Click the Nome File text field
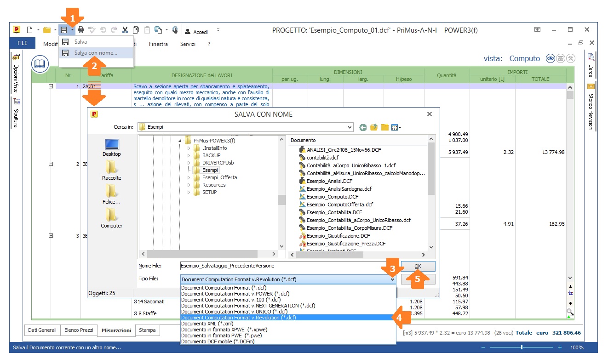 click(x=281, y=266)
